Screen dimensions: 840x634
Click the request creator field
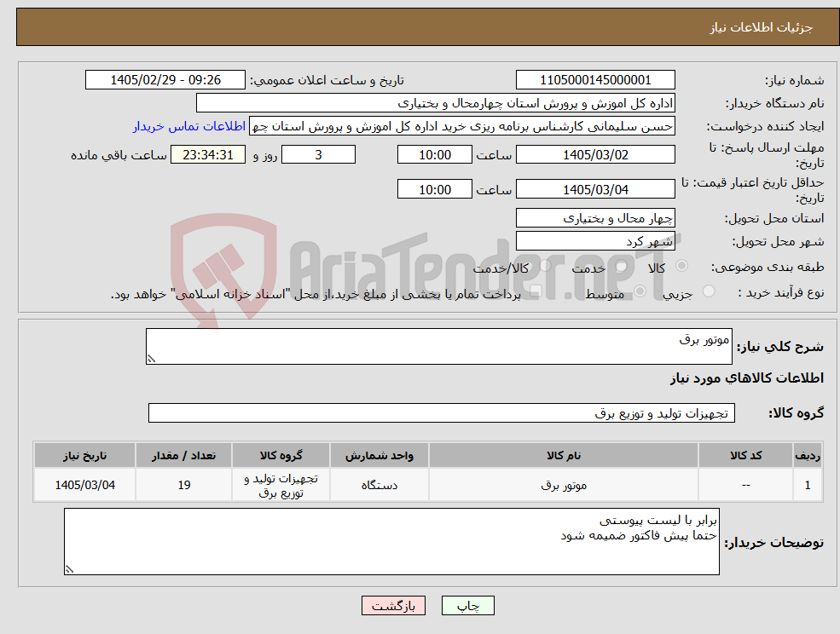tap(461, 126)
